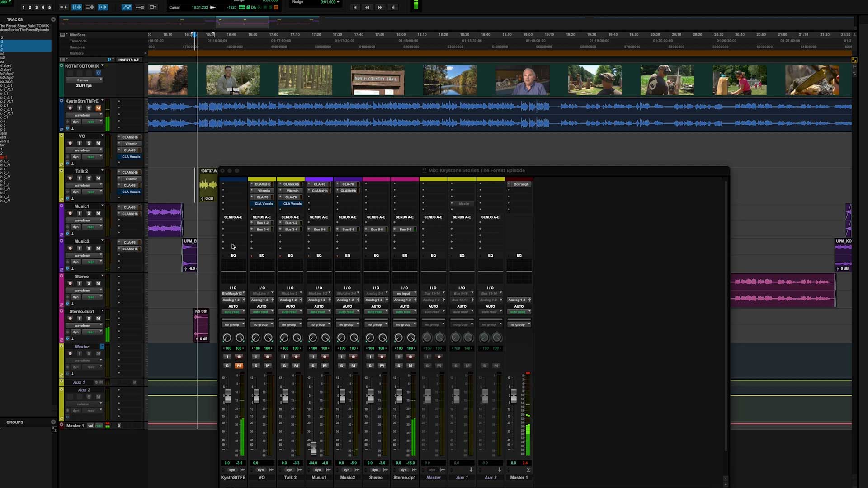
Task: Open Vitamin insert on Talk 2 mixer strip
Action: tap(292, 191)
